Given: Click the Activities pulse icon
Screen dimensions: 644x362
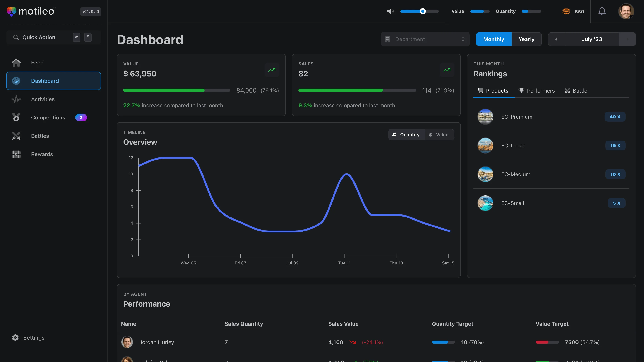Looking at the screenshot, I should click(x=16, y=99).
